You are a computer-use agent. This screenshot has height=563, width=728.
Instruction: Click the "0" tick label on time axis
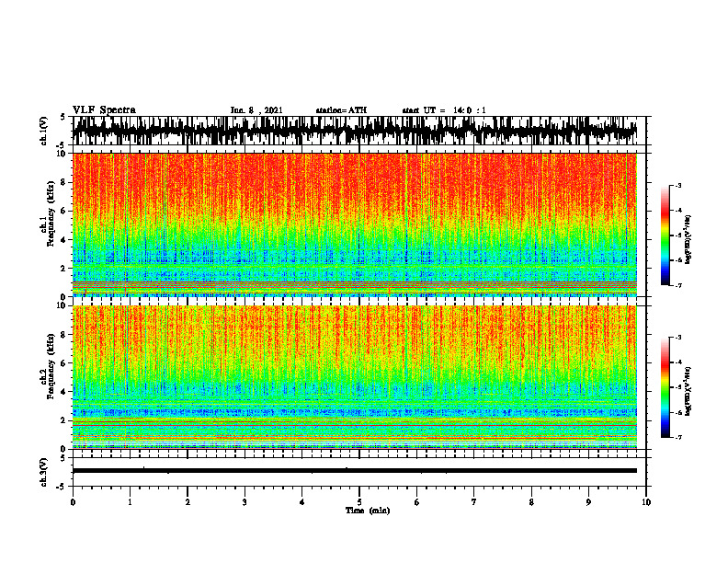73,502
